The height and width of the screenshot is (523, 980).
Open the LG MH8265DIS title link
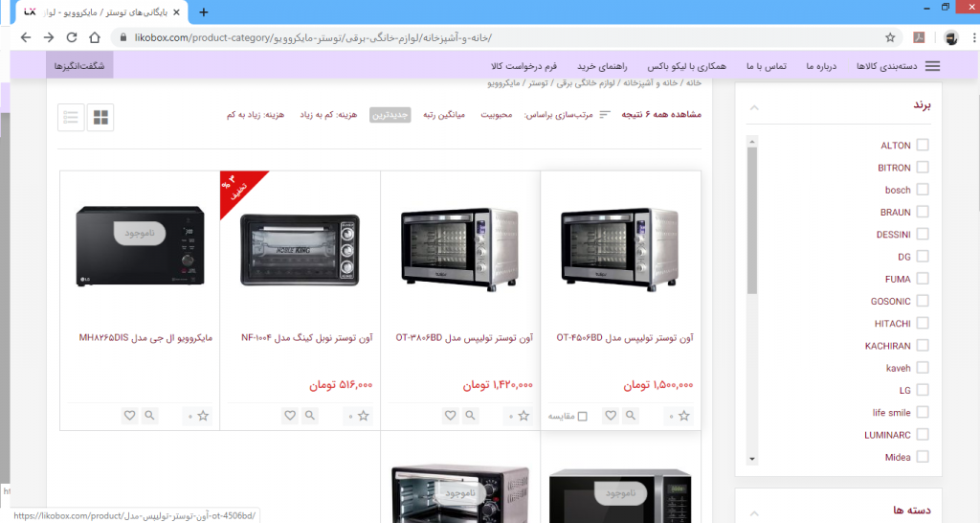[145, 338]
